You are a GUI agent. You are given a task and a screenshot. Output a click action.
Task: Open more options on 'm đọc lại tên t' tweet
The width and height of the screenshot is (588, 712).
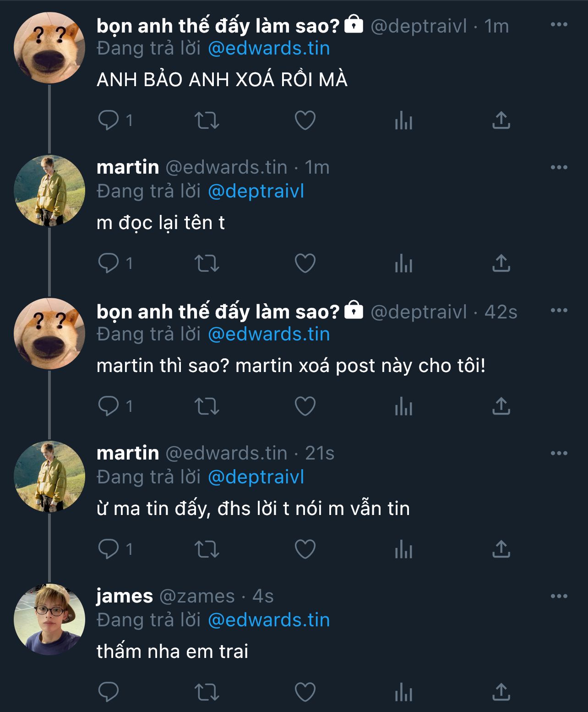559,167
